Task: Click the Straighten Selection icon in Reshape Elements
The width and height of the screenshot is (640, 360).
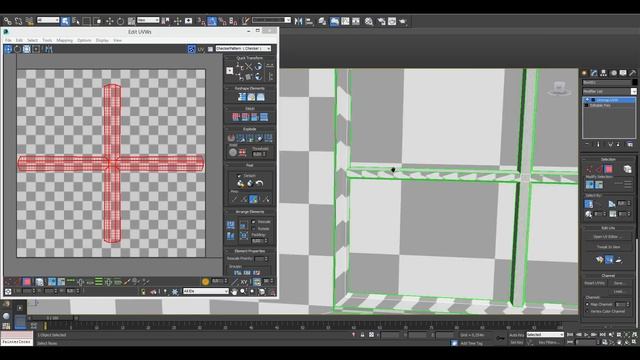Action: (242, 97)
